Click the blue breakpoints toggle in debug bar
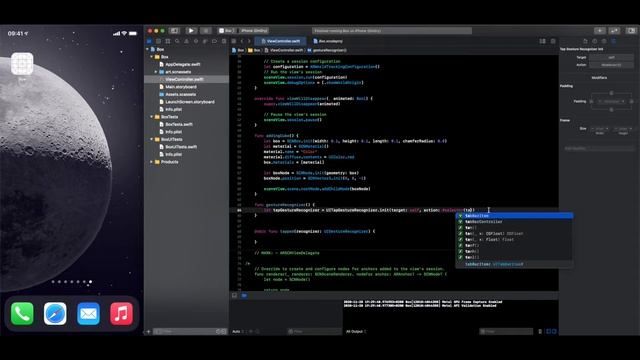The image size is (640, 360). point(244,295)
